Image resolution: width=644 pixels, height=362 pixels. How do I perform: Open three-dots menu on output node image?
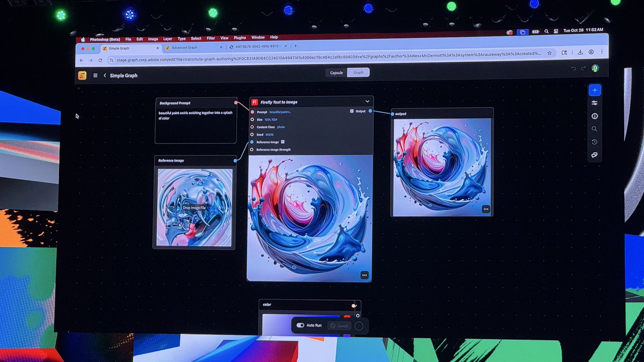(x=486, y=209)
